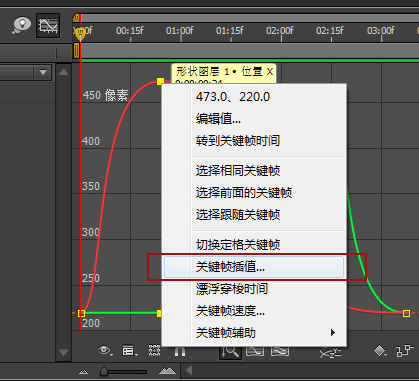Image resolution: width=419 pixels, height=381 pixels.
Task: Choose 选择前面的关键帧 menu item
Action: (x=254, y=193)
